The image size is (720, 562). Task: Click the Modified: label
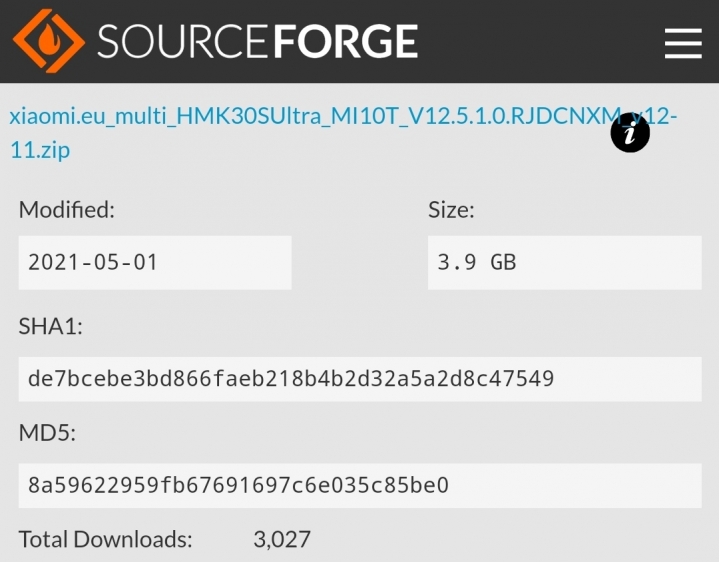67,210
